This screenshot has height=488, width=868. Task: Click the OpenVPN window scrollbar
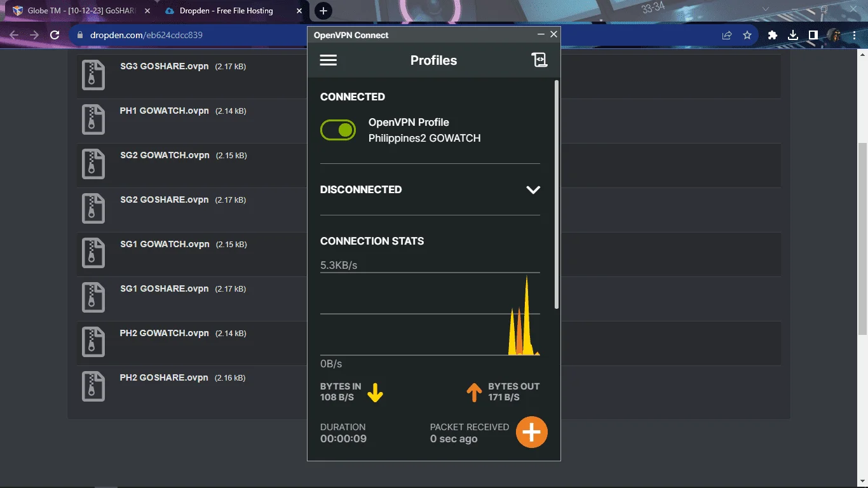557,194
